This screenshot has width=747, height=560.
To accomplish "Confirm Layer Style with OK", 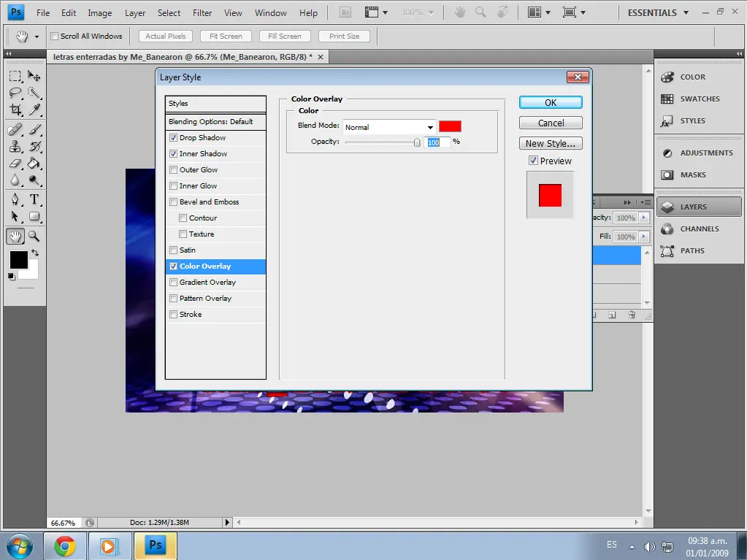I will tap(551, 102).
